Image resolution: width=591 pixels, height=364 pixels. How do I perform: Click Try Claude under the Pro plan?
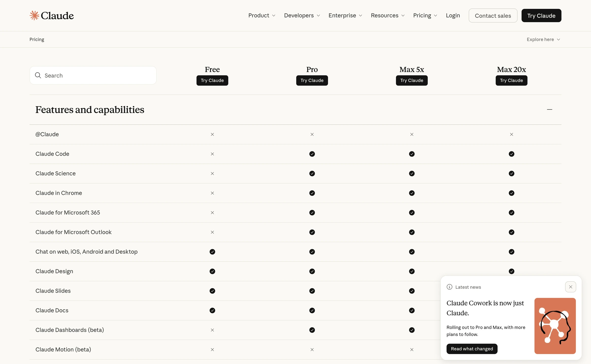click(x=312, y=80)
